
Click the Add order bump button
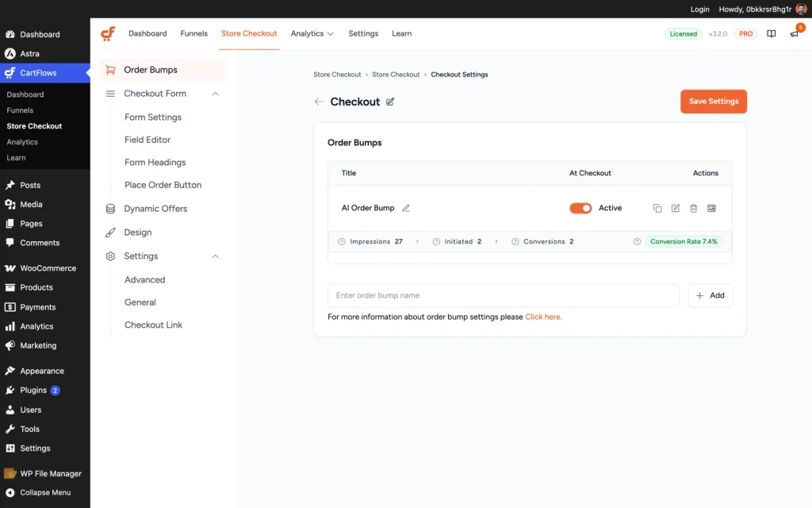[x=710, y=295]
